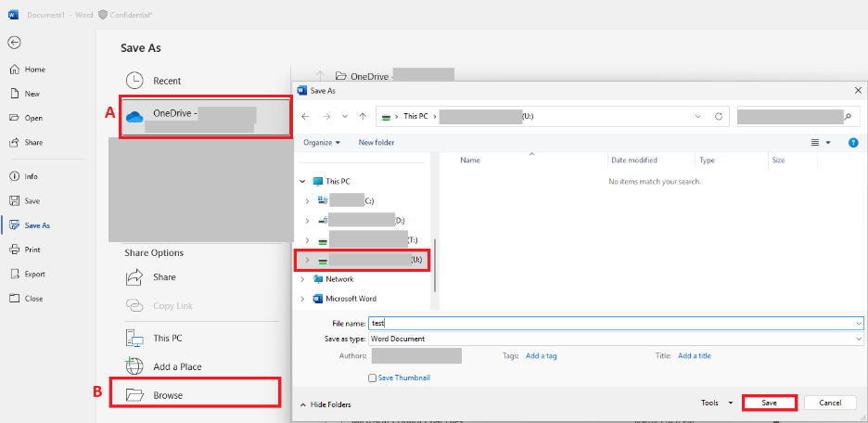Open the Tools dropdown menu
The image size is (868, 423).
click(717, 404)
